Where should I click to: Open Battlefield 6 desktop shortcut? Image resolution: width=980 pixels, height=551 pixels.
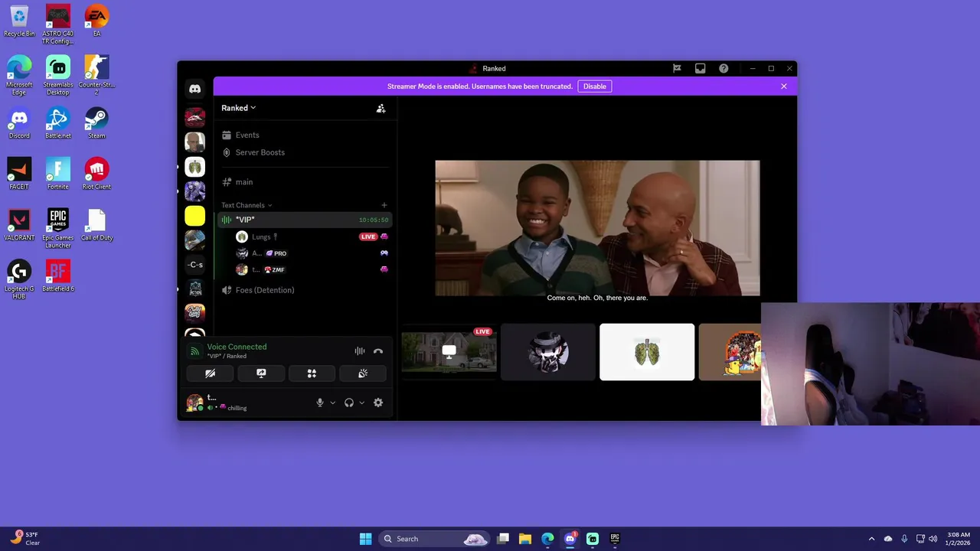[57, 276]
